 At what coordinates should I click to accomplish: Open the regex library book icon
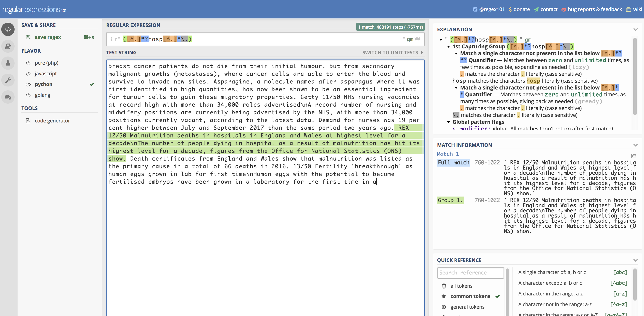(x=8, y=46)
